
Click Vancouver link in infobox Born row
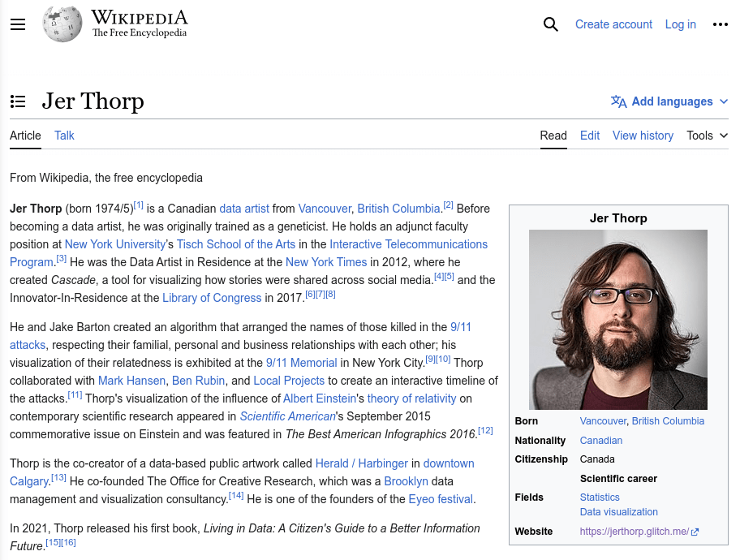pyautogui.click(x=603, y=421)
